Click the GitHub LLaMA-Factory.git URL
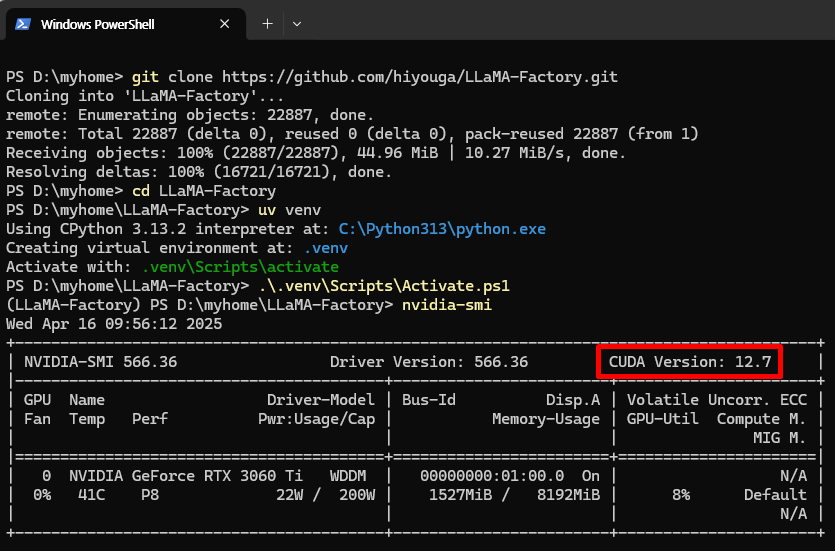This screenshot has width=835, height=551. (420, 77)
